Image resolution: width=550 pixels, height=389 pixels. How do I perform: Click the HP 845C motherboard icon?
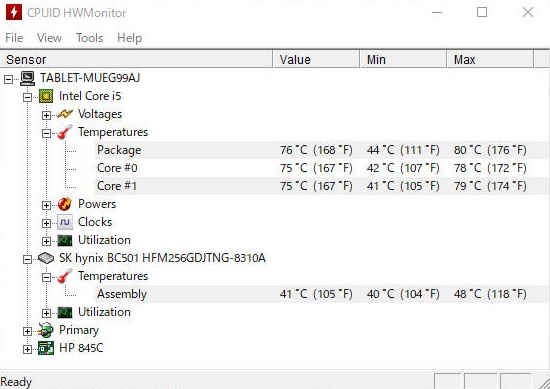(46, 348)
